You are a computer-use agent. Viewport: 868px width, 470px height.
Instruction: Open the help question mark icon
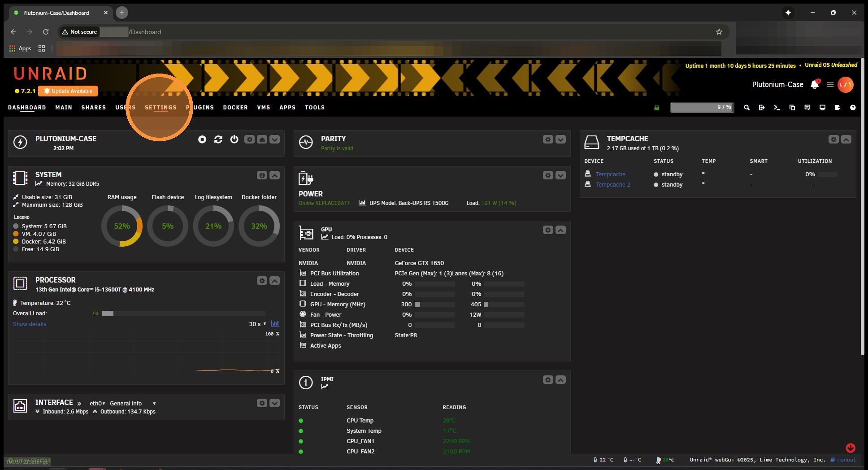[x=853, y=108]
